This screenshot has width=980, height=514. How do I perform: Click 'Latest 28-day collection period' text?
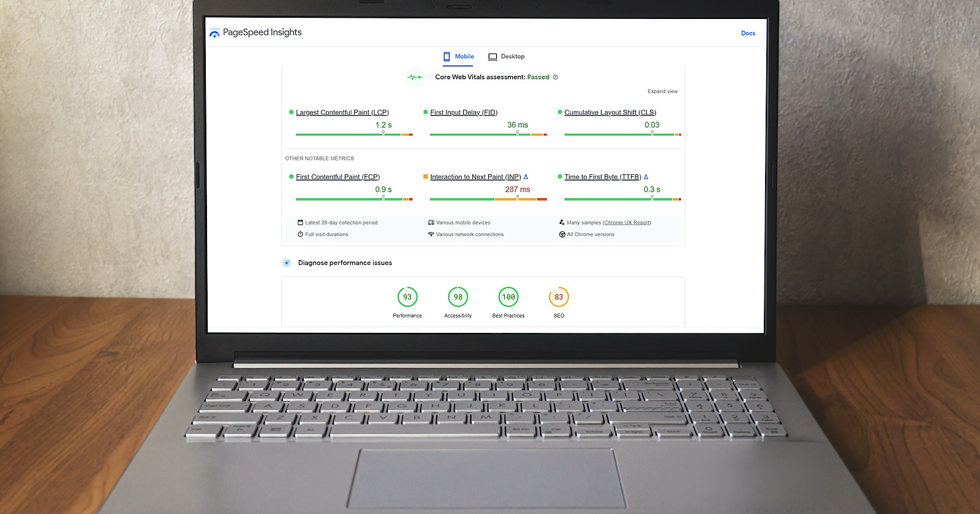[x=341, y=223]
